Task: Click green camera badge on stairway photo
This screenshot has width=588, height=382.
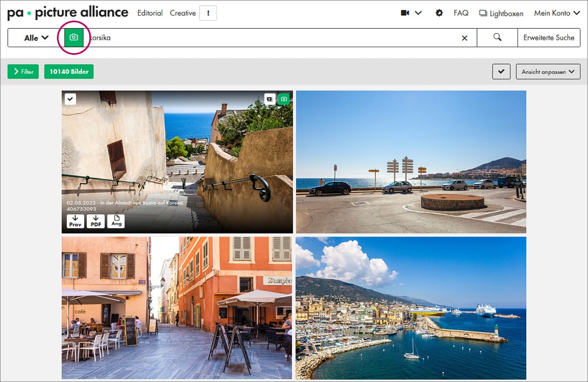Action: point(283,99)
